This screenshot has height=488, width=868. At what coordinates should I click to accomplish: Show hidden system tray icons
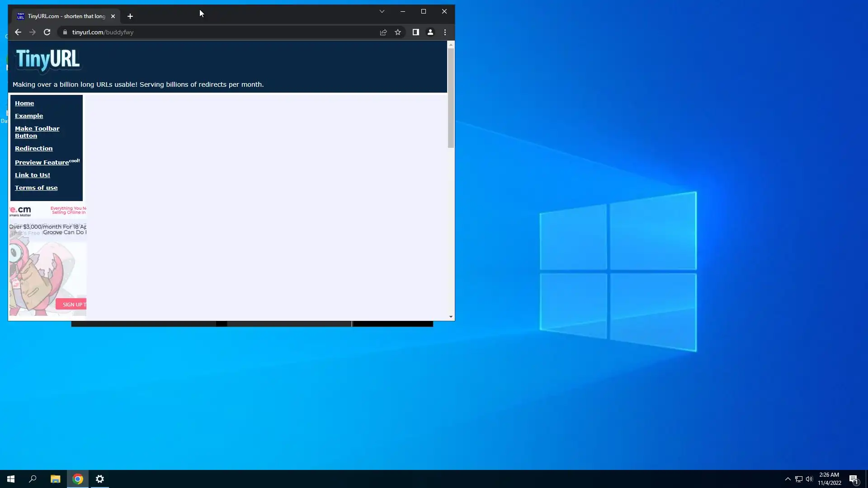tap(788, 479)
